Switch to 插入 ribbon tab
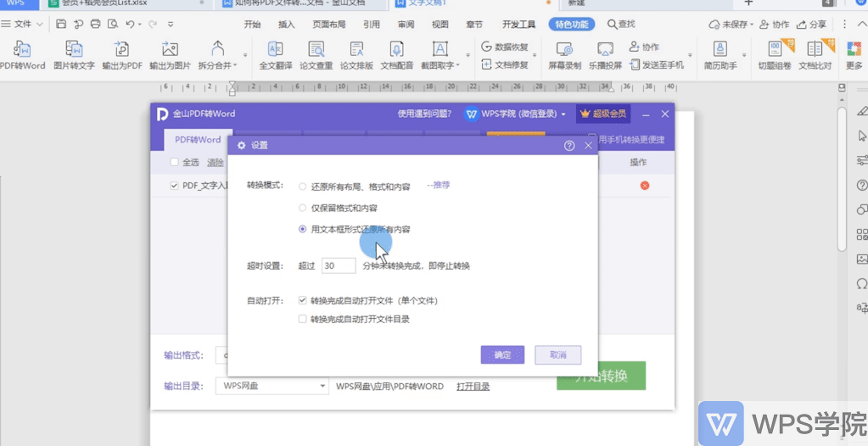868x446 pixels. (x=286, y=25)
